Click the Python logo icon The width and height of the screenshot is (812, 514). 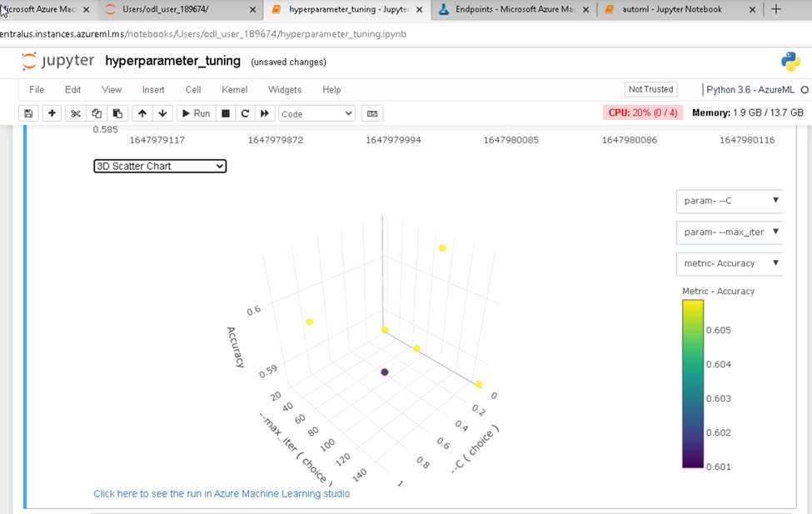pos(791,62)
